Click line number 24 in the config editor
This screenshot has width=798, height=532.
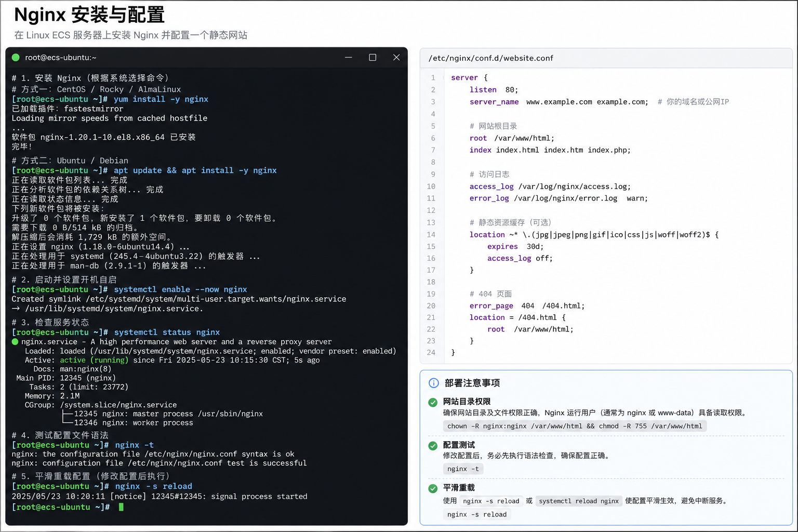(x=431, y=353)
